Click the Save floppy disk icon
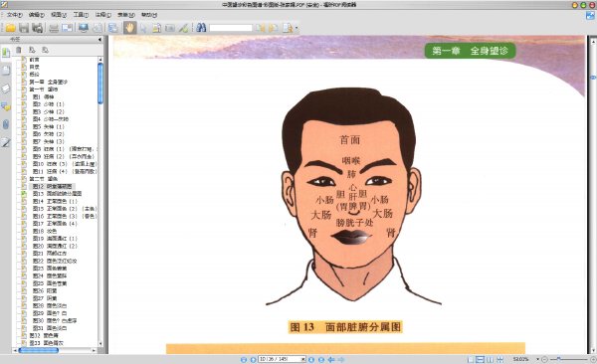The height and width of the screenshot is (364, 597). point(24,28)
